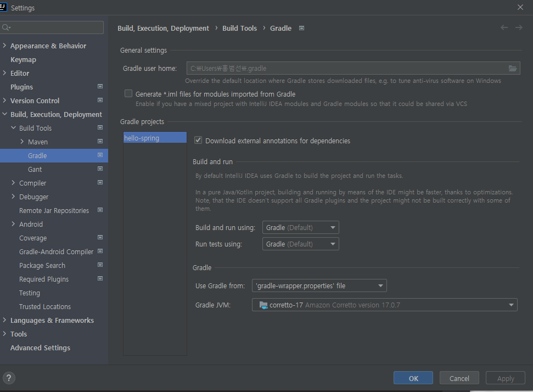Image resolution: width=533 pixels, height=392 pixels.
Task: Click the project-level icon in the Version Control row
Action: (100, 100)
